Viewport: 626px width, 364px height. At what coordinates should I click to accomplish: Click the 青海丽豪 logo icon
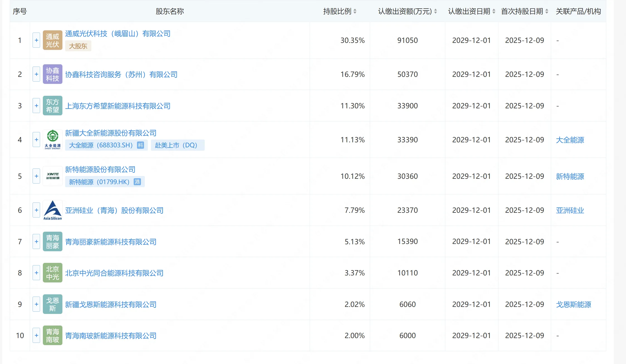[52, 241]
